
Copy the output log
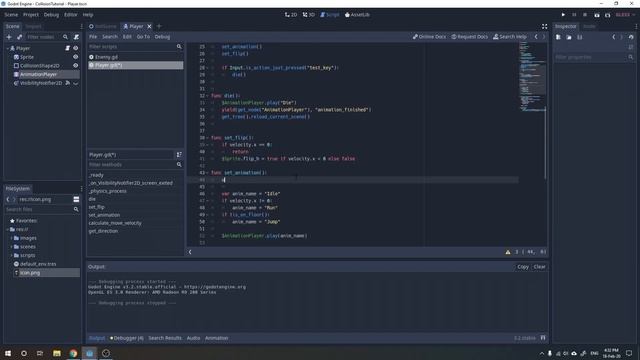[x=523, y=267]
